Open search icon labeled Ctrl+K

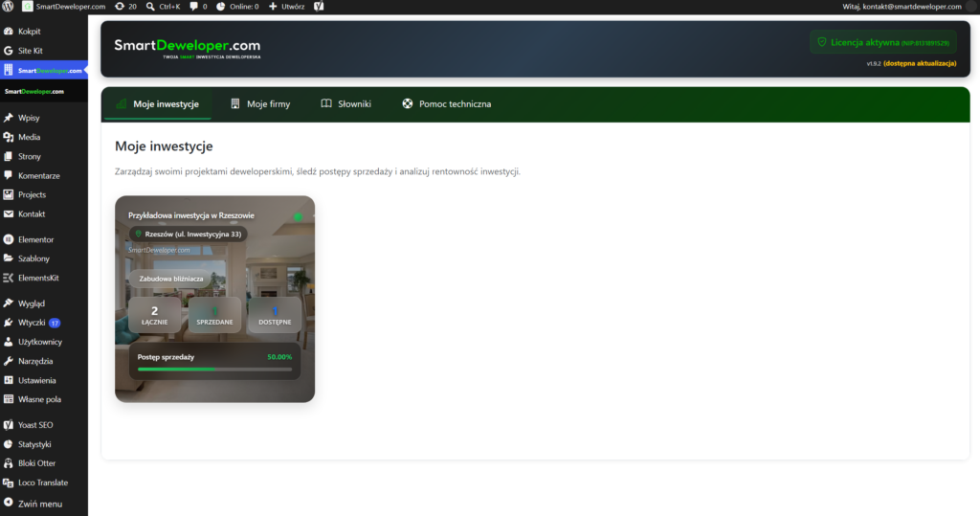pos(163,7)
